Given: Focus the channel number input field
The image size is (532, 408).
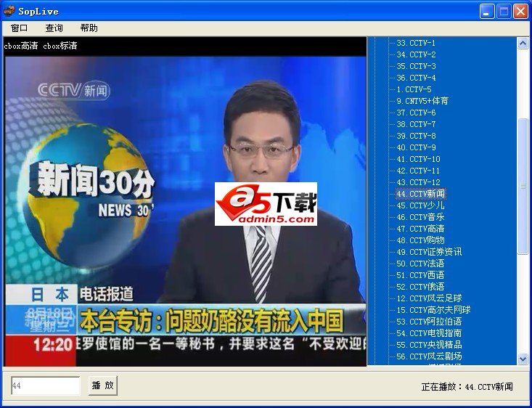Looking at the screenshot, I should point(46,385).
